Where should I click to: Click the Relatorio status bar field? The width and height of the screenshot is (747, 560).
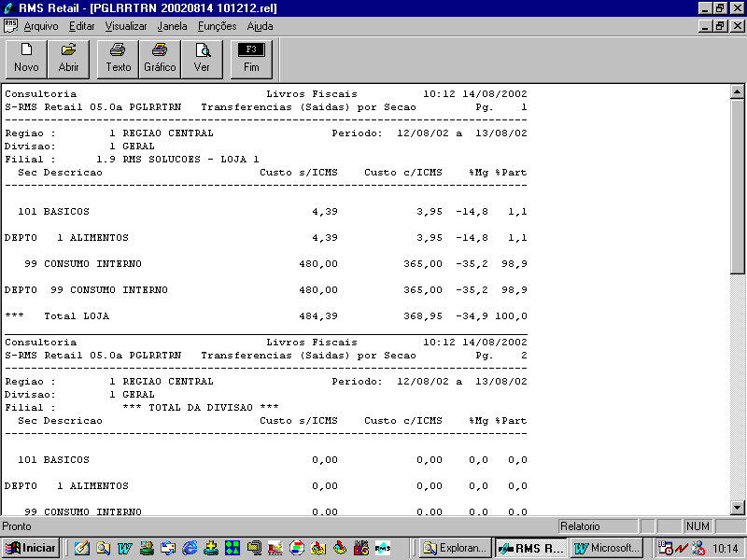point(598,526)
